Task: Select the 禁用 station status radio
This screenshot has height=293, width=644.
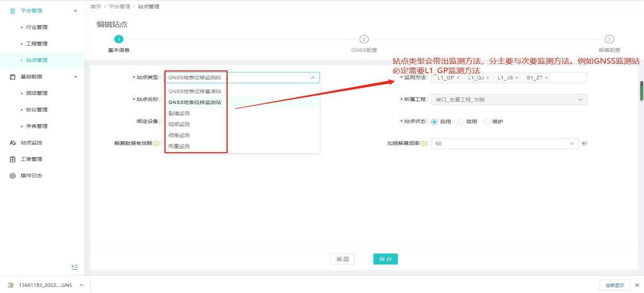Action: point(461,122)
